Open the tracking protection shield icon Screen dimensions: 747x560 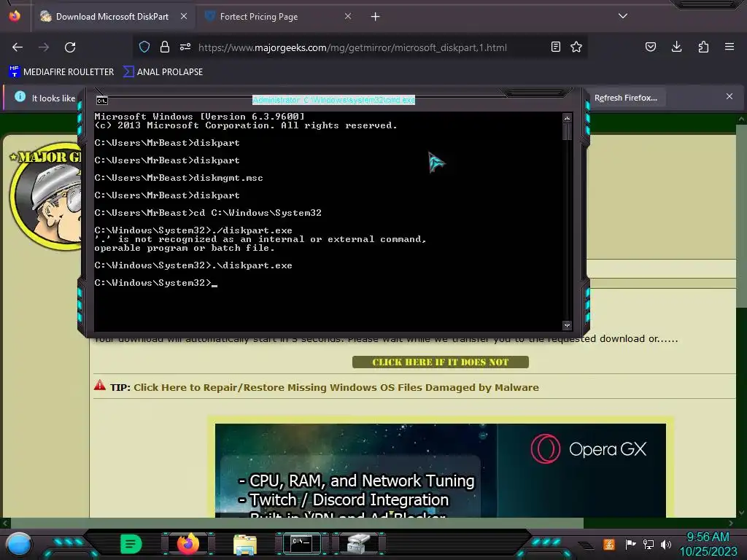pyautogui.click(x=144, y=47)
